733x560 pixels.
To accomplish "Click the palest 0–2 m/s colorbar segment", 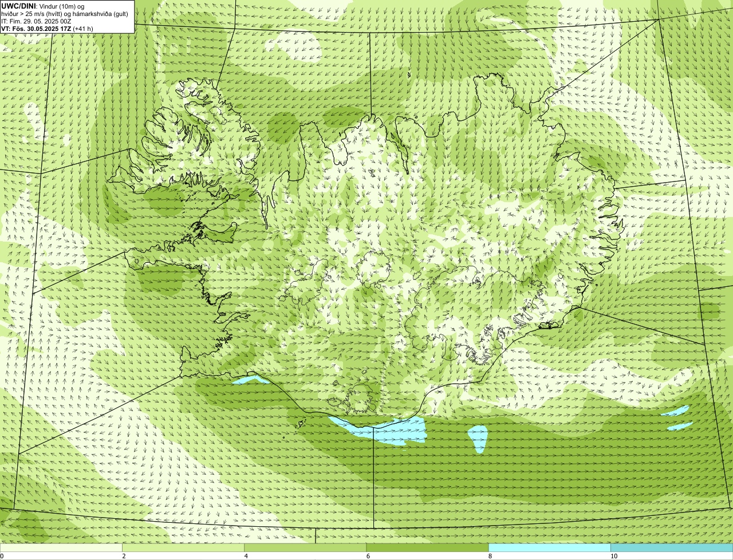I will [61, 548].
